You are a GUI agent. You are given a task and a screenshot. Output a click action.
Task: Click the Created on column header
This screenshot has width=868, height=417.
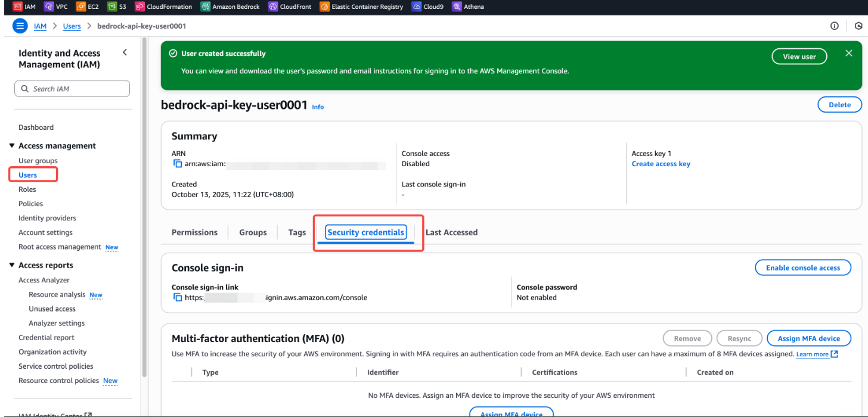click(x=715, y=372)
